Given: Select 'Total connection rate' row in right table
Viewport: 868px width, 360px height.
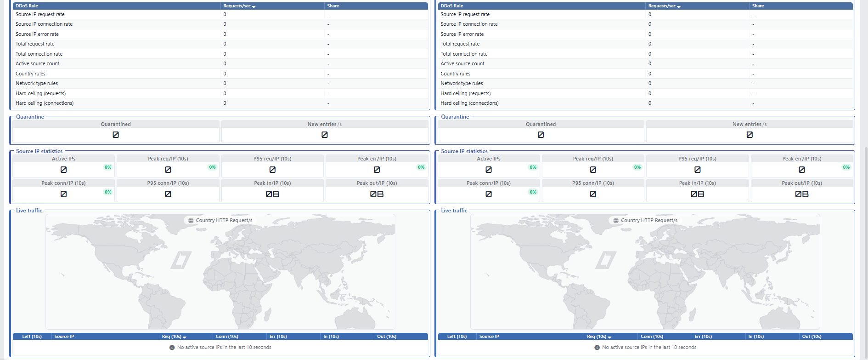Looking at the screenshot, I should coord(645,54).
